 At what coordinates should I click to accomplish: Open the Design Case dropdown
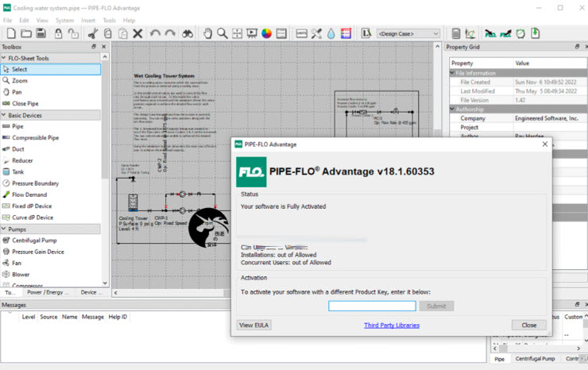[x=408, y=33]
